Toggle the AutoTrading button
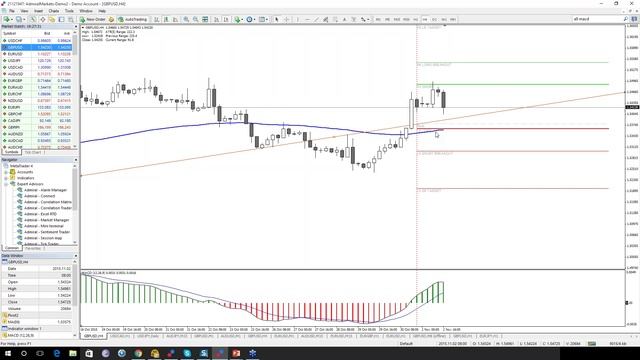Image resolution: width=640 pixels, height=360 pixels. tap(133, 19)
